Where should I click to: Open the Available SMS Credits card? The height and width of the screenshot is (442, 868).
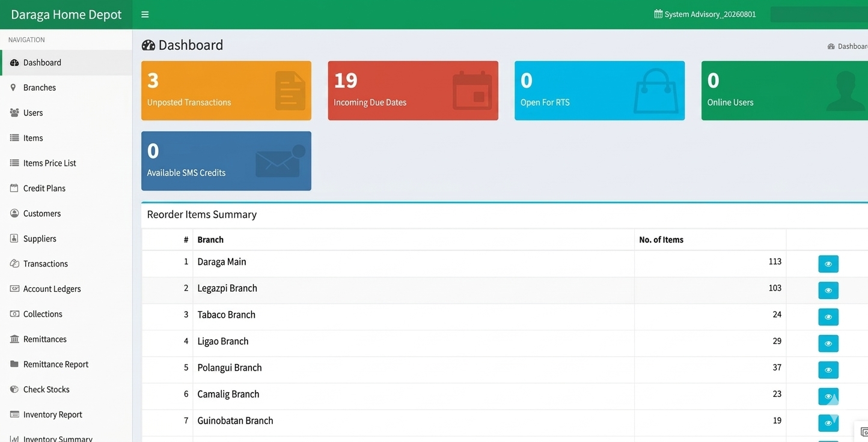click(x=226, y=161)
